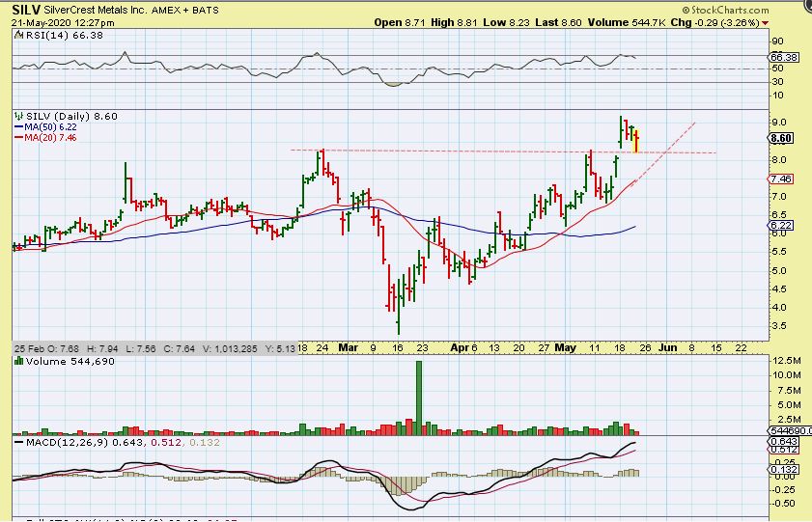Click the SILV ticker symbol title

tap(25, 8)
